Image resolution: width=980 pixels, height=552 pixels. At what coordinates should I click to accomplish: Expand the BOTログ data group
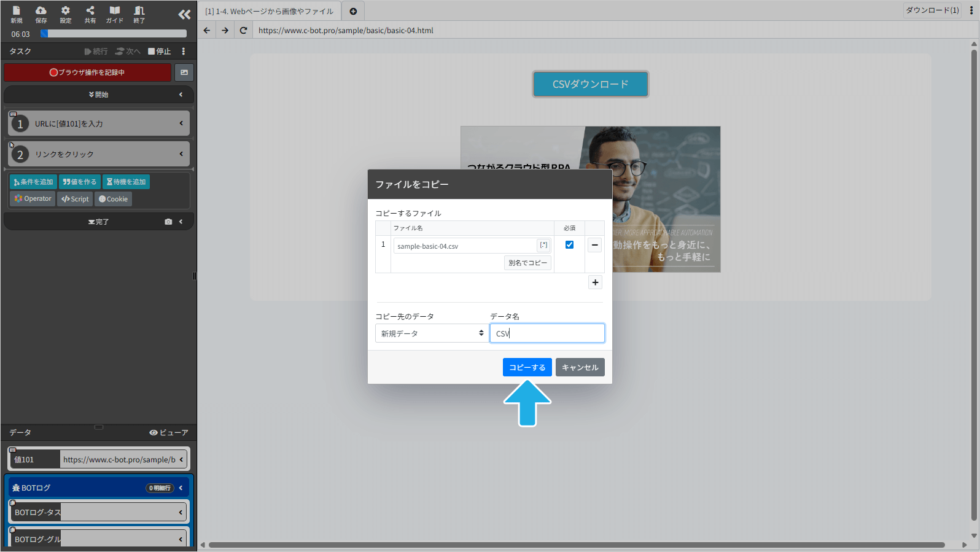pos(181,488)
